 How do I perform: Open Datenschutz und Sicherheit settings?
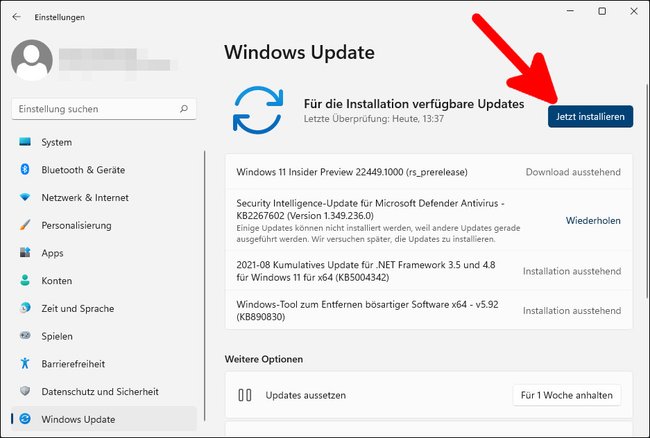pos(104,392)
